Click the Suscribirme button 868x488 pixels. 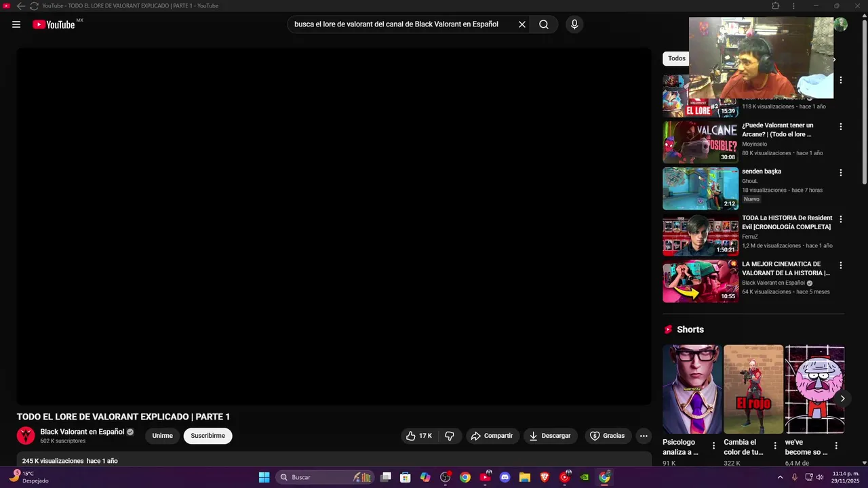pos(208,436)
